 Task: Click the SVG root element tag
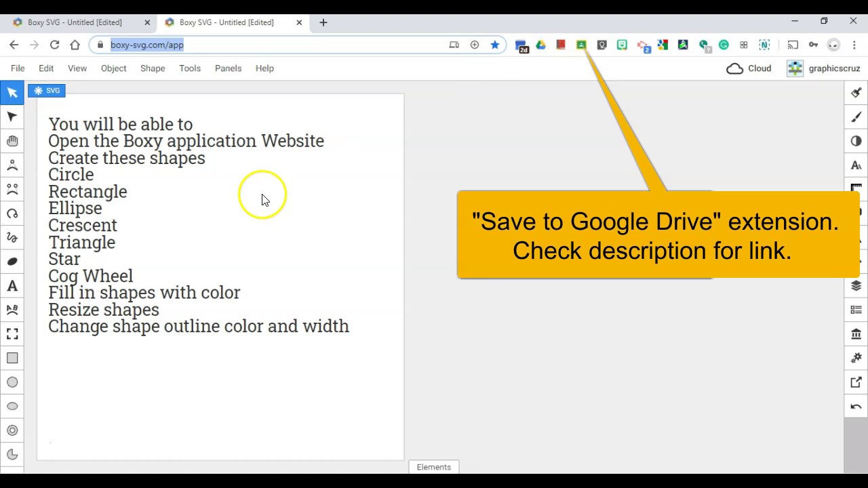point(47,90)
